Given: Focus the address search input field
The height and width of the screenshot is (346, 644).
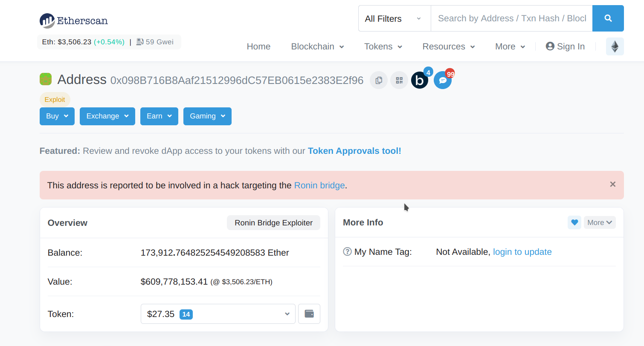Looking at the screenshot, I should (x=512, y=18).
